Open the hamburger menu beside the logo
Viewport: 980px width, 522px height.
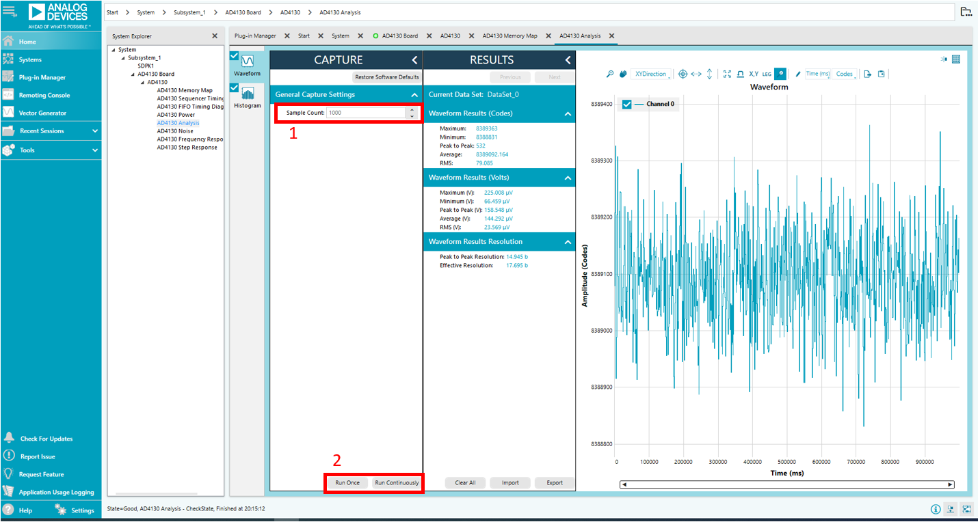(x=10, y=12)
